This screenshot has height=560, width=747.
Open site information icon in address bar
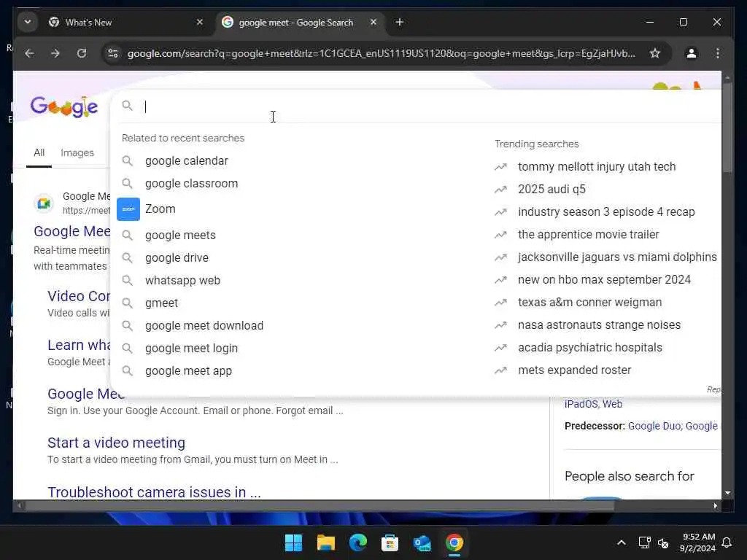coord(113,53)
